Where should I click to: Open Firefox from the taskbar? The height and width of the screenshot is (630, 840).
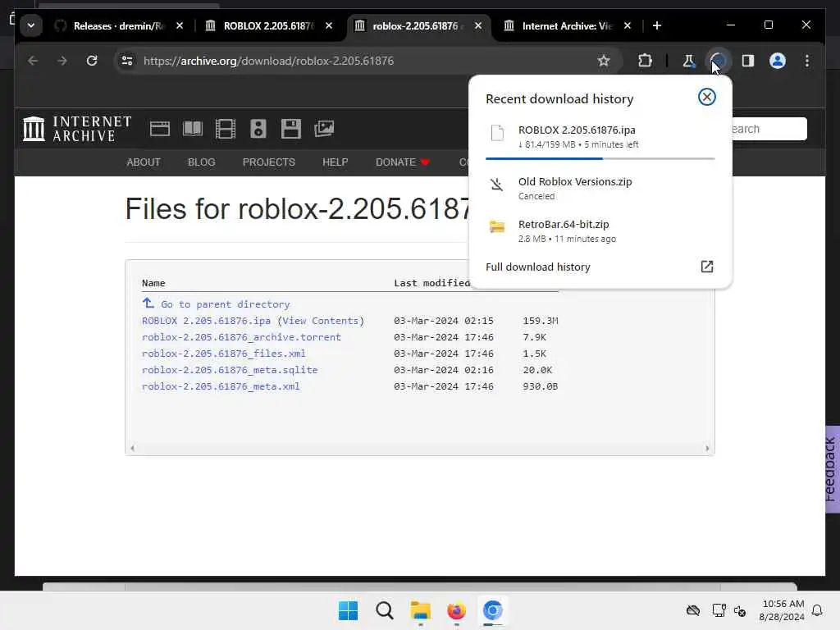456,610
